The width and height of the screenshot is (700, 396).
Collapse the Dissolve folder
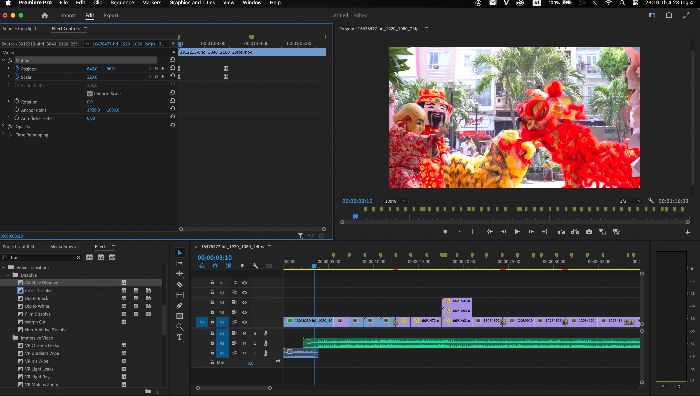point(9,275)
